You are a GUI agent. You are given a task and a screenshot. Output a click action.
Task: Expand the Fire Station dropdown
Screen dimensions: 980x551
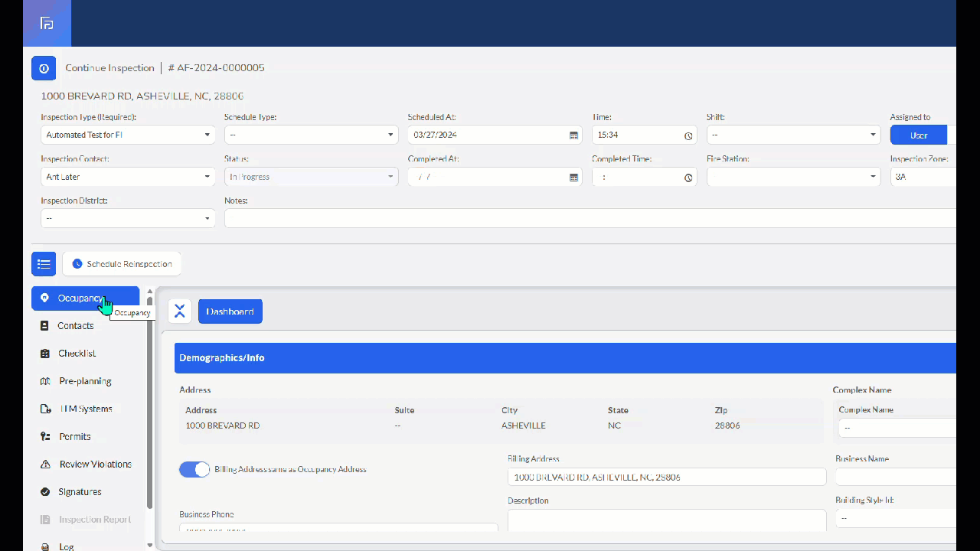tap(794, 177)
